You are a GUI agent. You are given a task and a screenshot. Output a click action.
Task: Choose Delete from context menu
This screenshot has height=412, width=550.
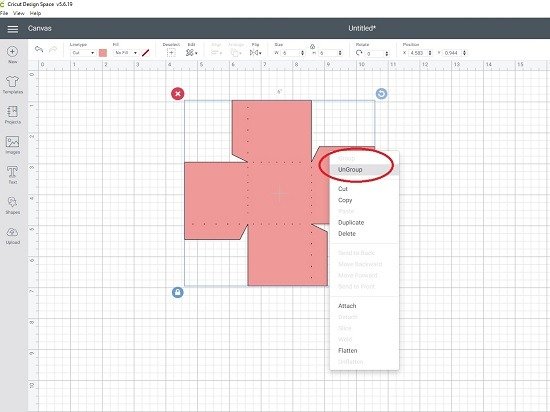coord(347,234)
